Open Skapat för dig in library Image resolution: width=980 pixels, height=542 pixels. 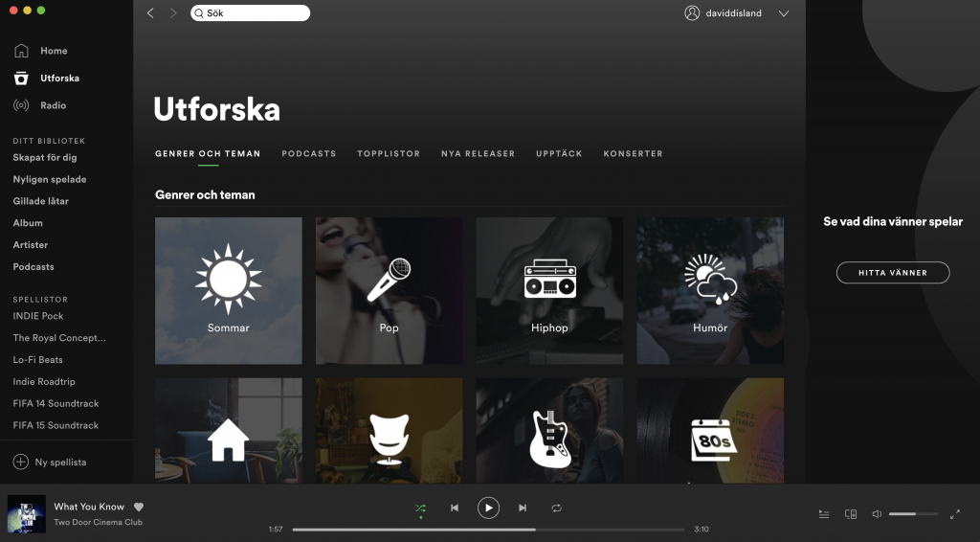coord(45,158)
